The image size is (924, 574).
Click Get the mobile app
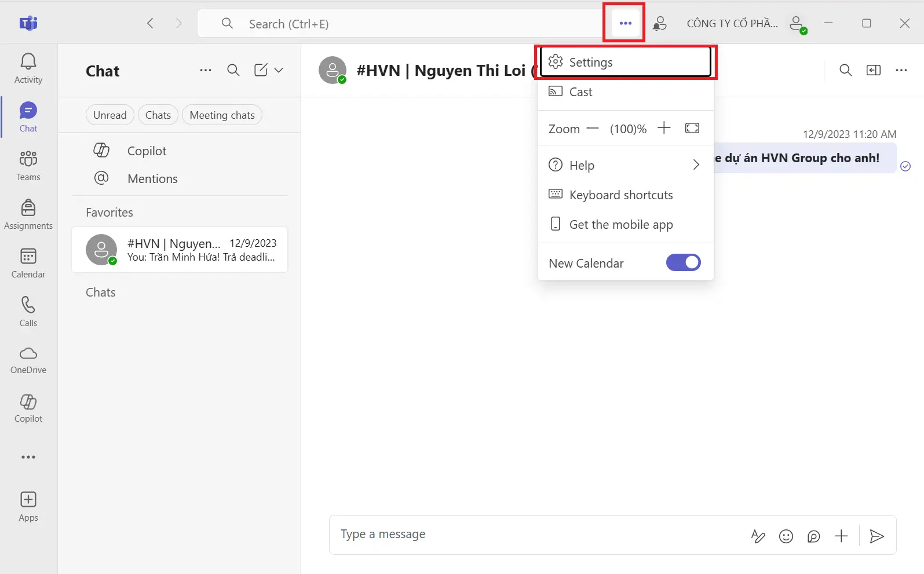[x=620, y=225]
